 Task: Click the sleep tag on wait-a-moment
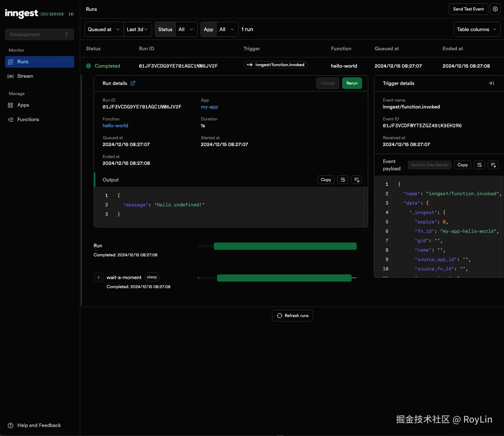152,277
